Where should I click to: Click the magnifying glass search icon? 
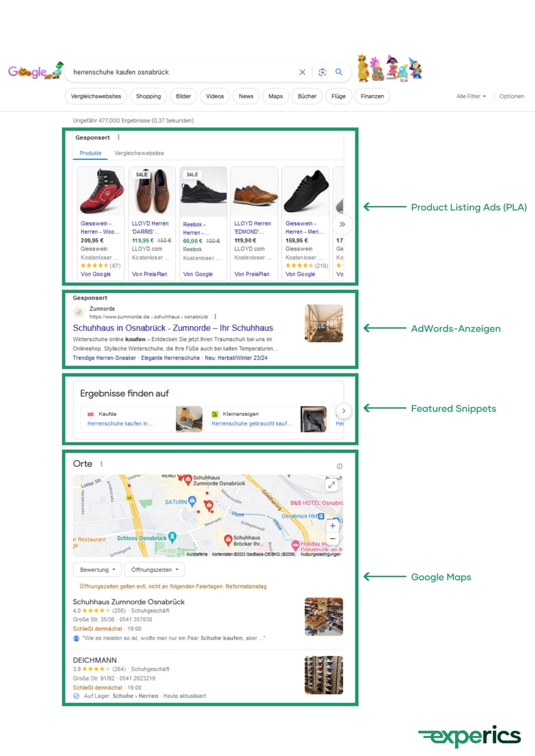tap(339, 72)
